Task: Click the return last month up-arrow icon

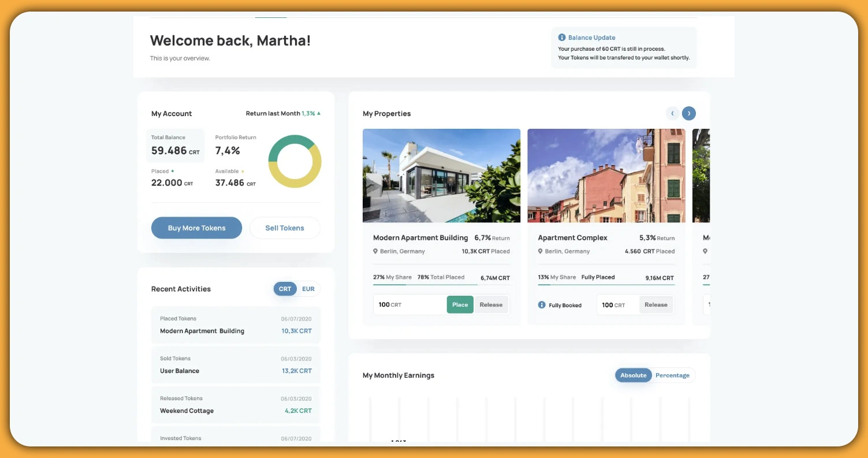Action: click(319, 114)
